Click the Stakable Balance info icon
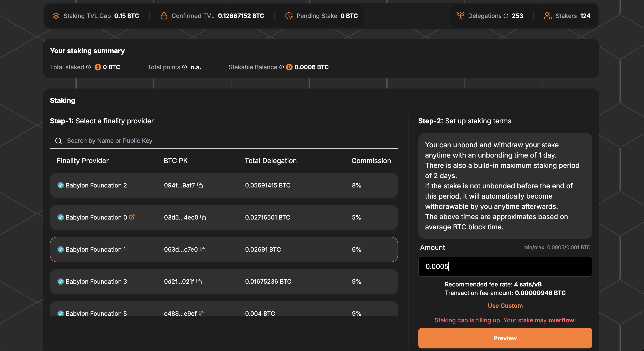644x351 pixels. tap(281, 67)
